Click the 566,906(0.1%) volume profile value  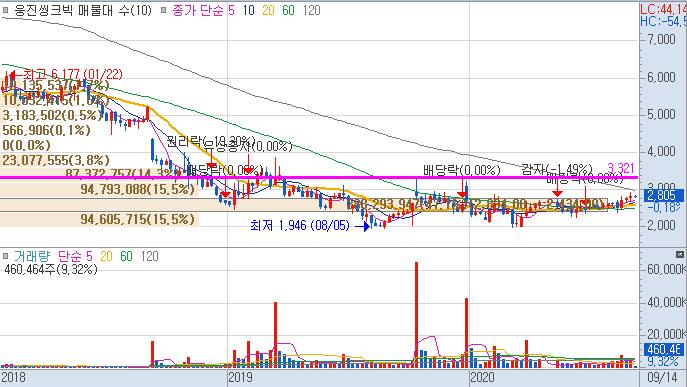coord(46,130)
